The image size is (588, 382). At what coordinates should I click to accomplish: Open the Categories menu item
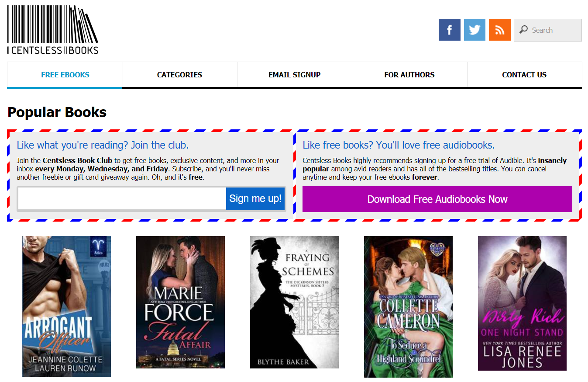pos(180,75)
